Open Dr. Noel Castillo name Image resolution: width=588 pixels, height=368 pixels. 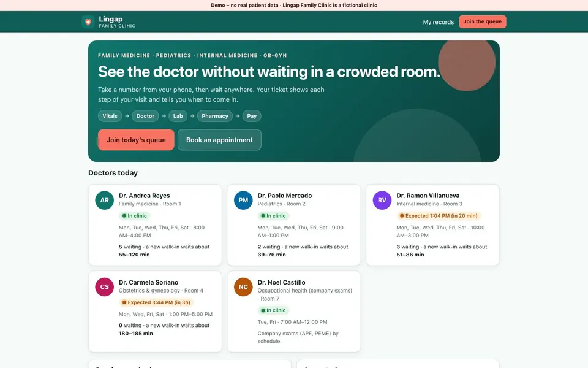pyautogui.click(x=281, y=282)
